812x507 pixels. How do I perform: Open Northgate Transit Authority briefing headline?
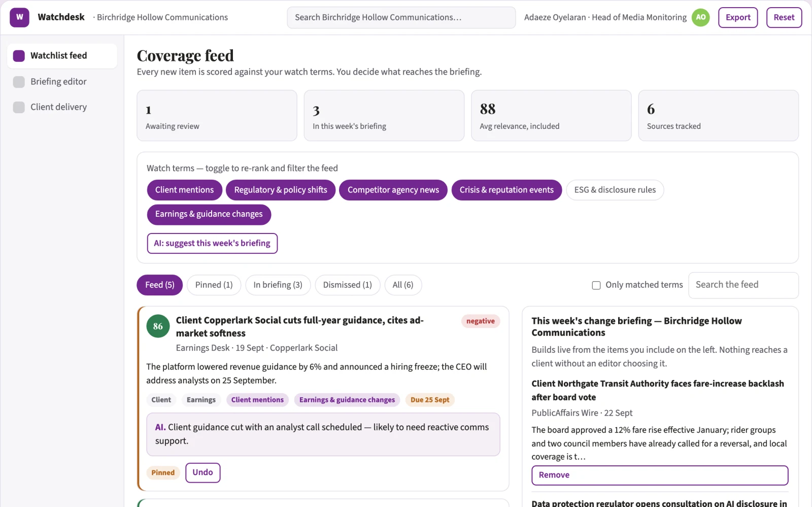(657, 390)
